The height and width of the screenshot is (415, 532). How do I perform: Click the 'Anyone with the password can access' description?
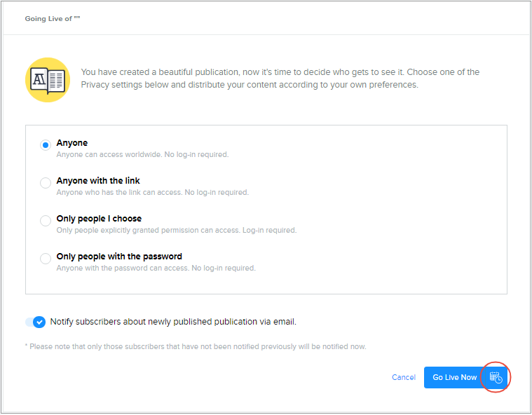point(156,268)
